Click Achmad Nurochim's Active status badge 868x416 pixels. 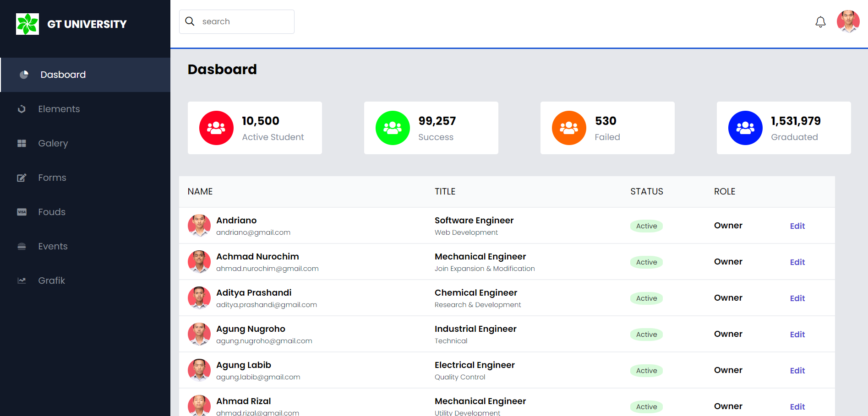tap(646, 262)
